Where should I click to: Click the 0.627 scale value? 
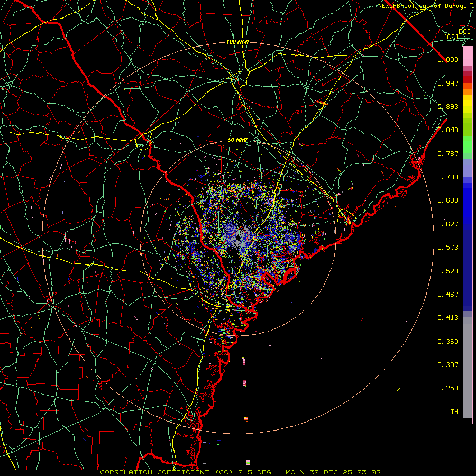tap(448, 224)
